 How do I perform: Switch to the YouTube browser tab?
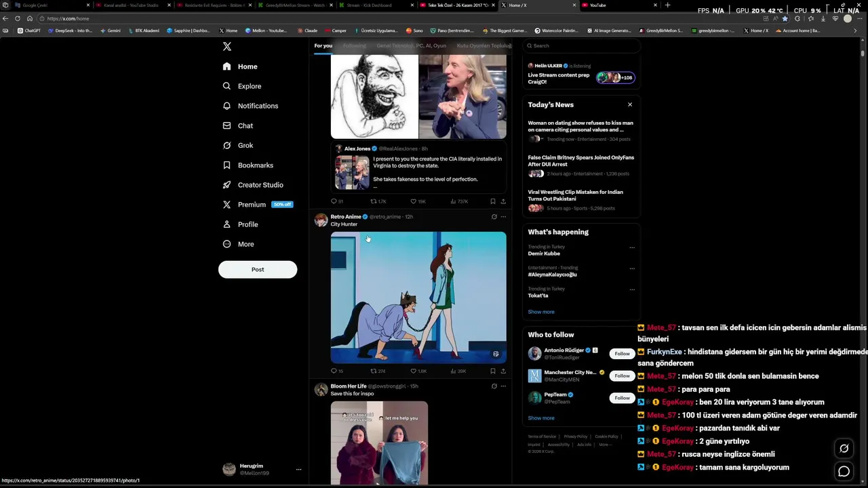[619, 5]
